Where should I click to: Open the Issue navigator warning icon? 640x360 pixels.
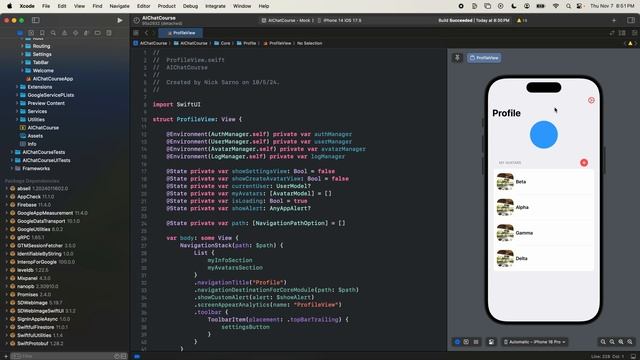pyautogui.click(x=64, y=33)
